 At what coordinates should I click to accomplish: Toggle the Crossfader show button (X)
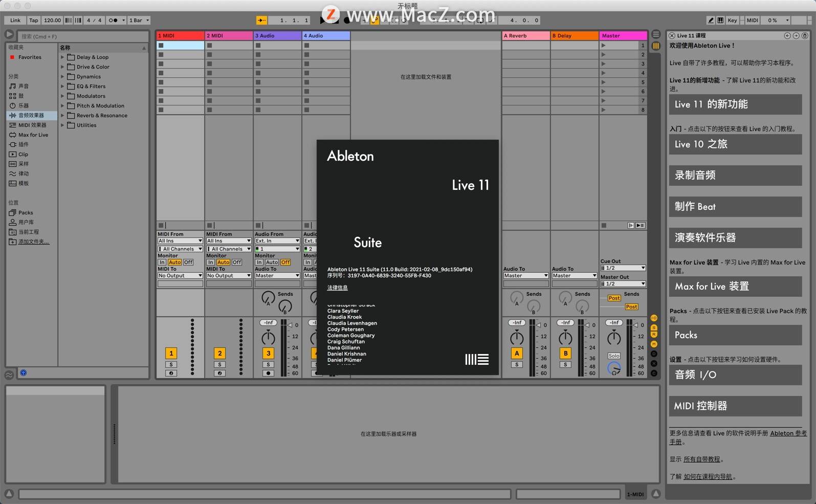click(x=654, y=364)
